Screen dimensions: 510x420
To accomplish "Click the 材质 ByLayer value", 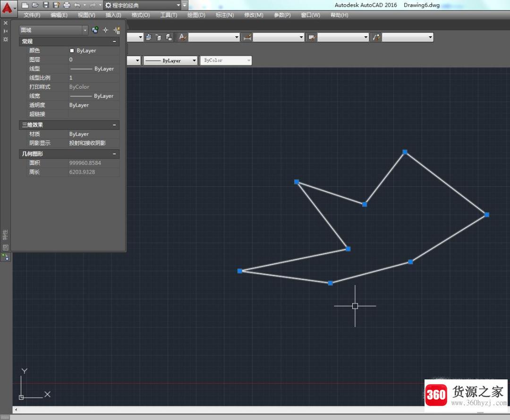I will [x=93, y=134].
